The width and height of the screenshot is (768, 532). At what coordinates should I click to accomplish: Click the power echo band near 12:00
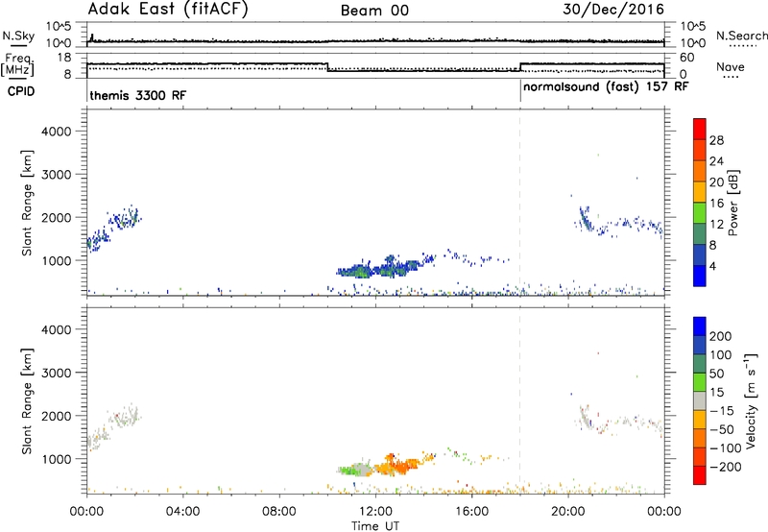(377, 270)
